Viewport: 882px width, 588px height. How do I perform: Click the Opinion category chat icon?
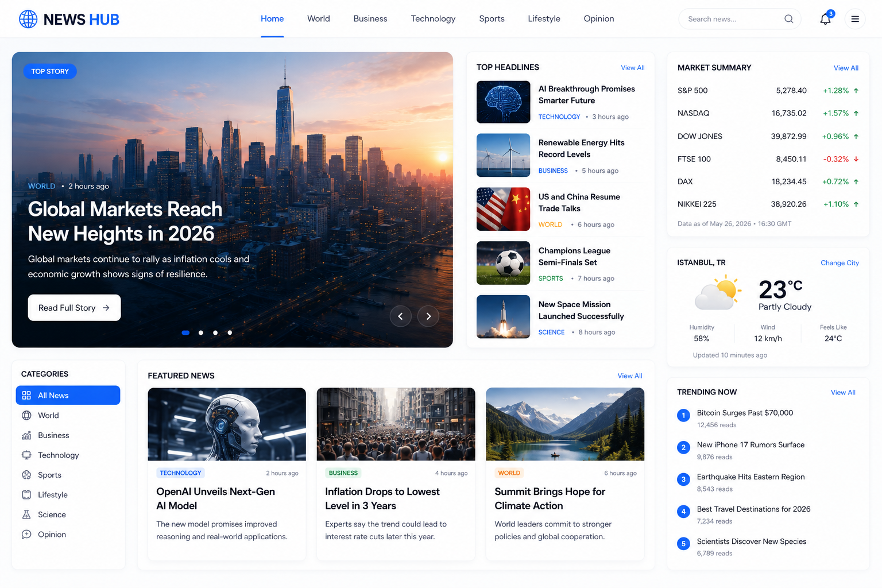pyautogui.click(x=26, y=534)
